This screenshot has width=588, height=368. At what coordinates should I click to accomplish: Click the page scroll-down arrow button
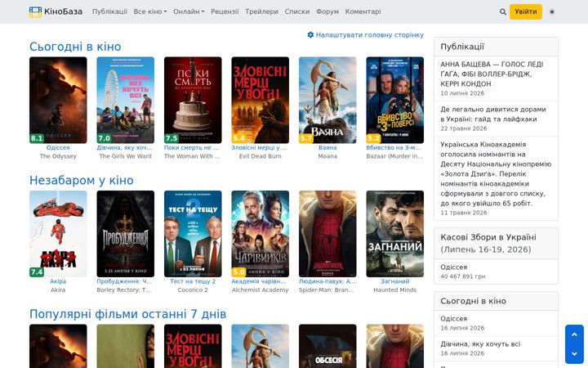pos(574,354)
